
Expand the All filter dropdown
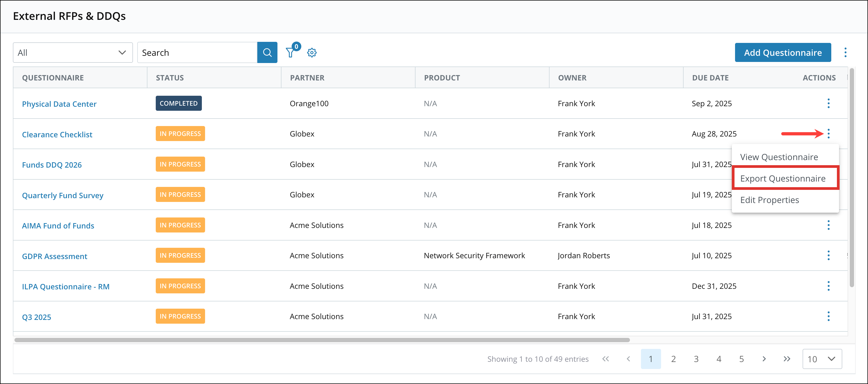point(72,52)
